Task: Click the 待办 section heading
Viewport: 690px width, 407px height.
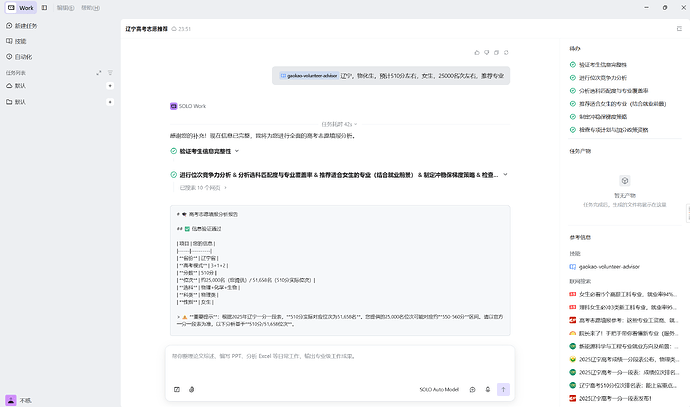Action: pyautogui.click(x=575, y=48)
